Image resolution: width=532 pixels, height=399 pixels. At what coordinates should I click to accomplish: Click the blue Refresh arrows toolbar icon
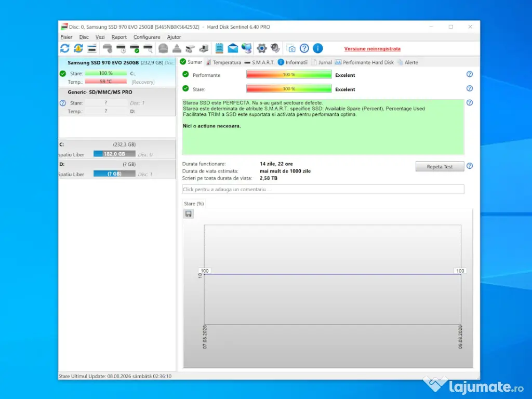click(x=65, y=48)
